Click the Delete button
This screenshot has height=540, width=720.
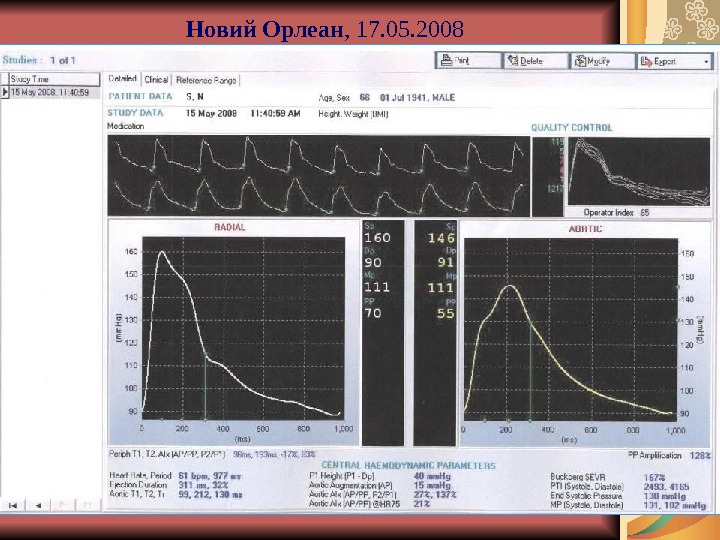[x=536, y=61]
